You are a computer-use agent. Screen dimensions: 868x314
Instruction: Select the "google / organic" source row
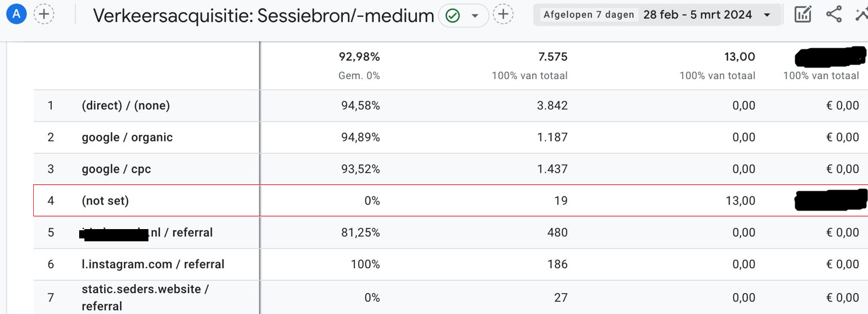pos(127,137)
